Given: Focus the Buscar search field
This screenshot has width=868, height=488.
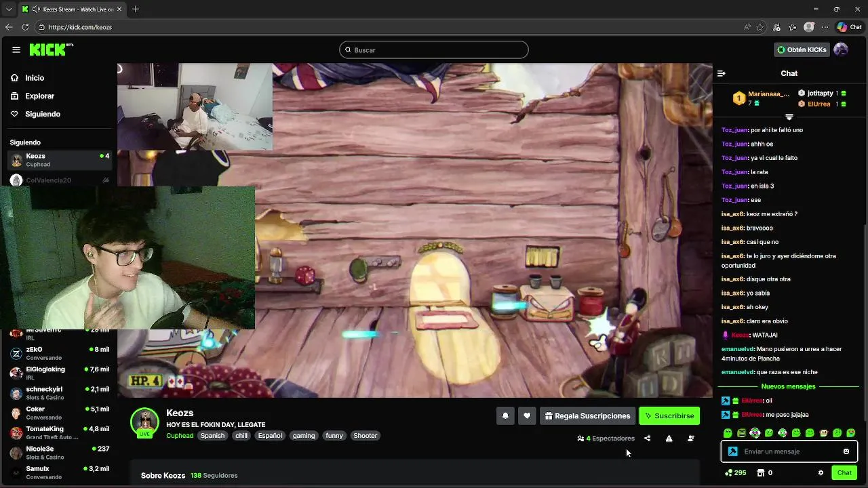Looking at the screenshot, I should click(x=434, y=49).
